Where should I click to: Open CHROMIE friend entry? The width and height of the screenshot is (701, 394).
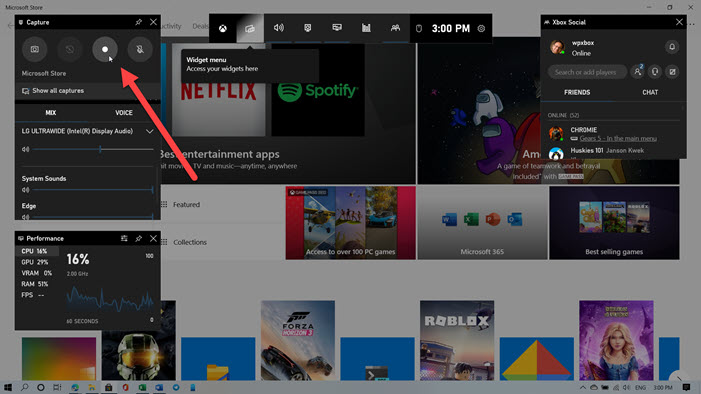(613, 134)
